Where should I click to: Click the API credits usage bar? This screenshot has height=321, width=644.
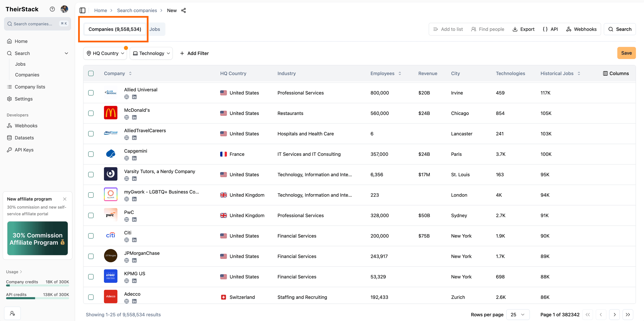pos(37,298)
